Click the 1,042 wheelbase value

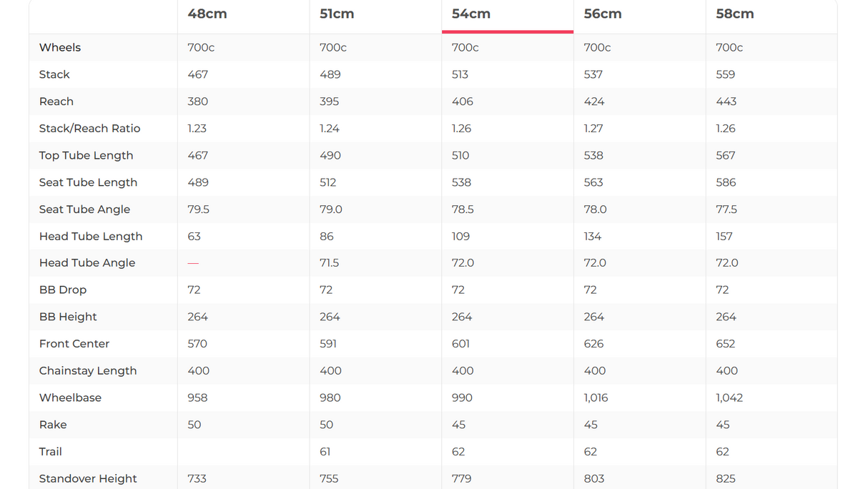tap(729, 398)
